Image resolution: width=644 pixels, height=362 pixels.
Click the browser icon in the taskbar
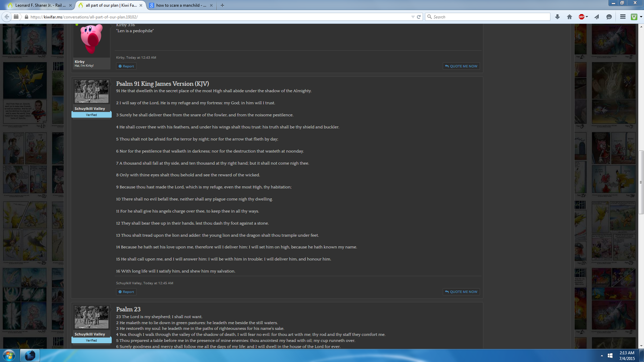pyautogui.click(x=30, y=355)
